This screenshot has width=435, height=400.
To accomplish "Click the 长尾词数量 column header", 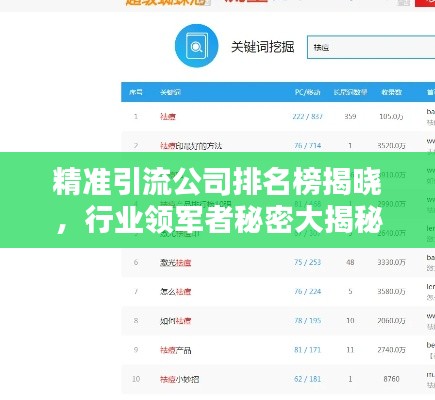I will click(350, 92).
